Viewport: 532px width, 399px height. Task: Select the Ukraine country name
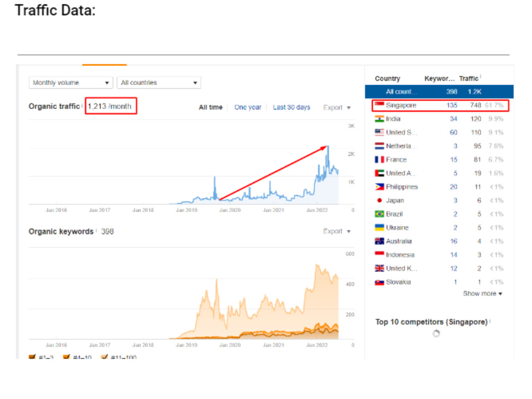pyautogui.click(x=397, y=227)
